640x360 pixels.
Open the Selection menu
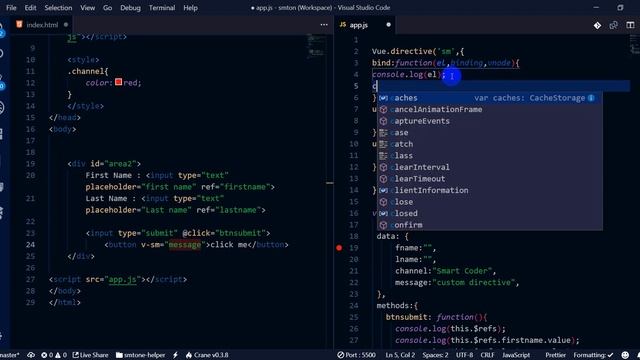tap(58, 8)
